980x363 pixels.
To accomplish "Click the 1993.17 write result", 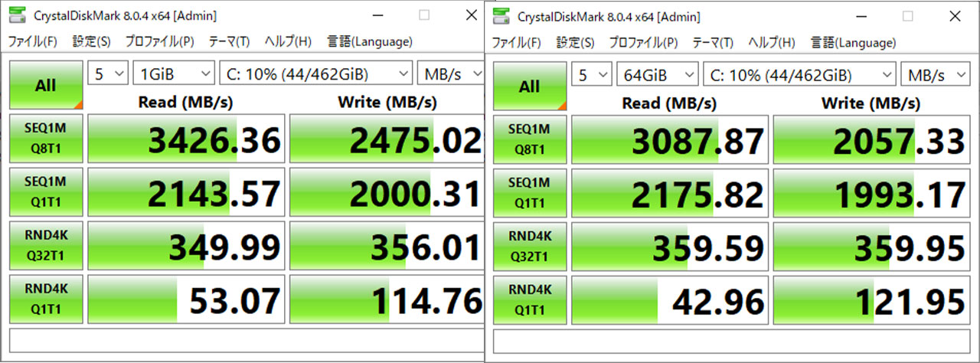I will tap(871, 194).
